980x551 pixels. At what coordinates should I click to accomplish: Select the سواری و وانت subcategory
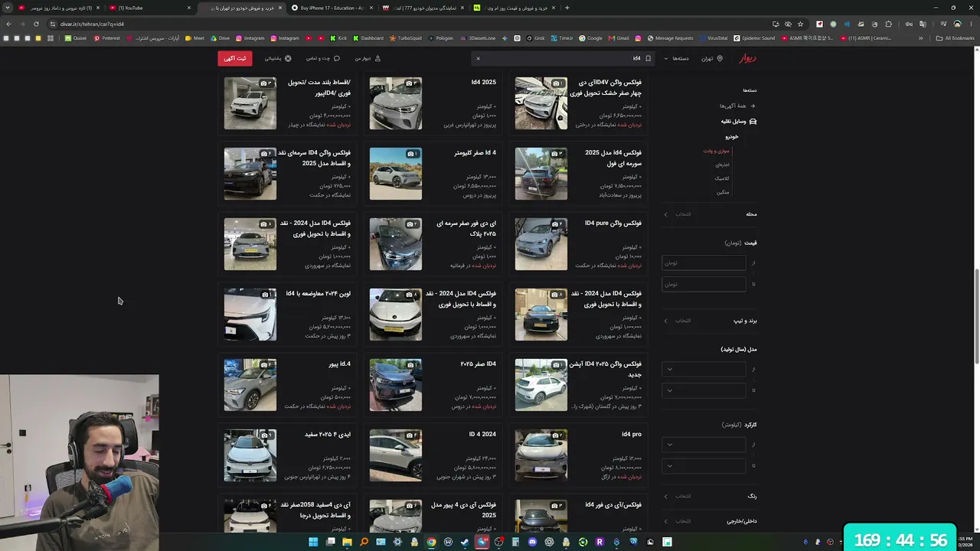tap(717, 151)
